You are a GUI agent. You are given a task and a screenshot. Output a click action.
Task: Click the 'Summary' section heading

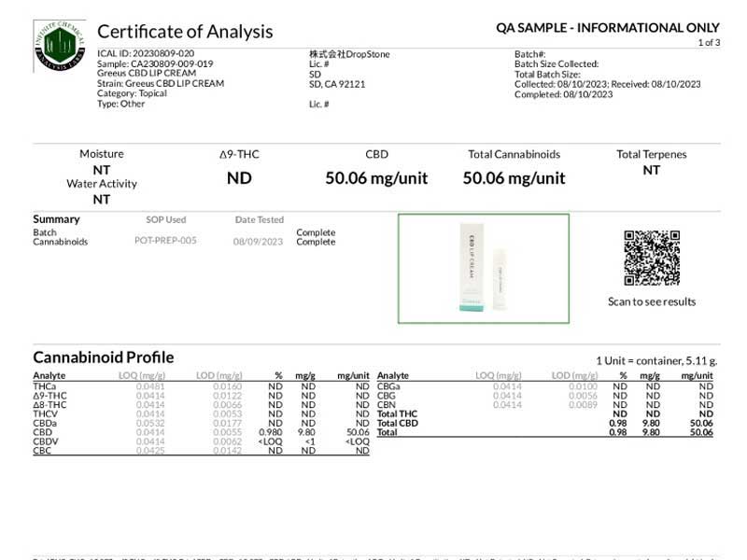tap(56, 219)
